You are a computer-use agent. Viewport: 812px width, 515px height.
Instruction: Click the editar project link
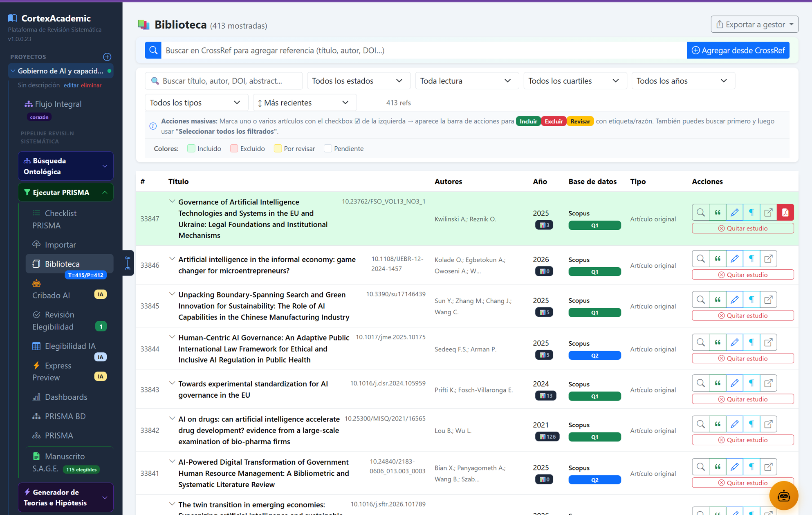[x=71, y=85]
